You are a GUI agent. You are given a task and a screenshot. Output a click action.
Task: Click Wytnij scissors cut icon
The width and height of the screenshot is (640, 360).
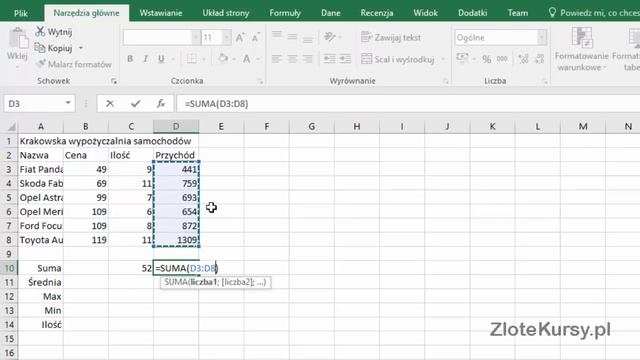[x=40, y=31]
